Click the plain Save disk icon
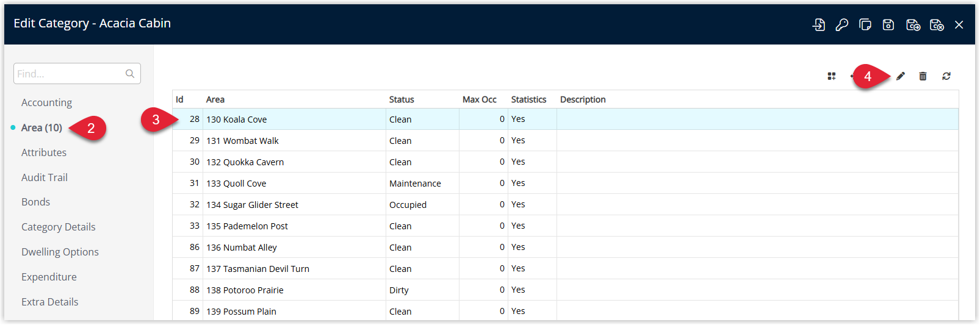 [x=888, y=24]
